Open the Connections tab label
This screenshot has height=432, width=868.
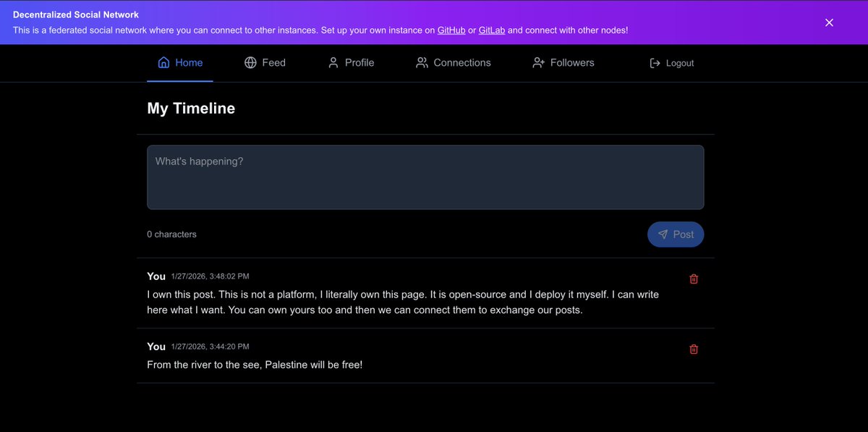(462, 62)
